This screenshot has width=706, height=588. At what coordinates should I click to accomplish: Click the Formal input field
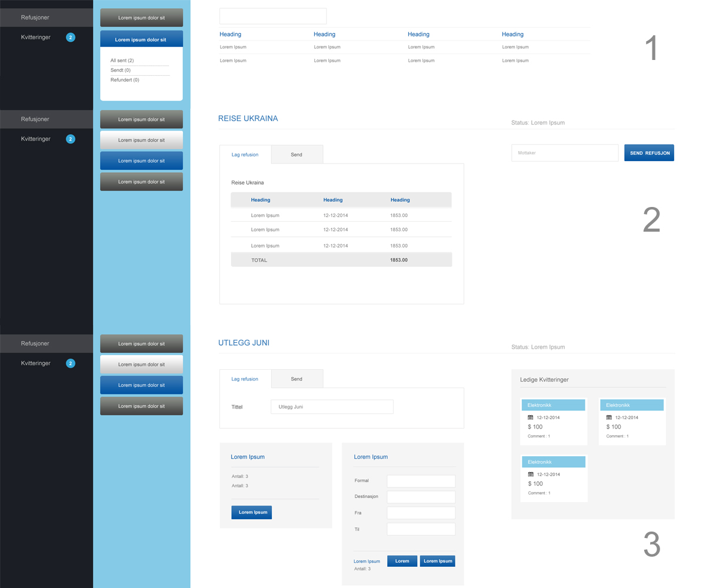(x=421, y=481)
